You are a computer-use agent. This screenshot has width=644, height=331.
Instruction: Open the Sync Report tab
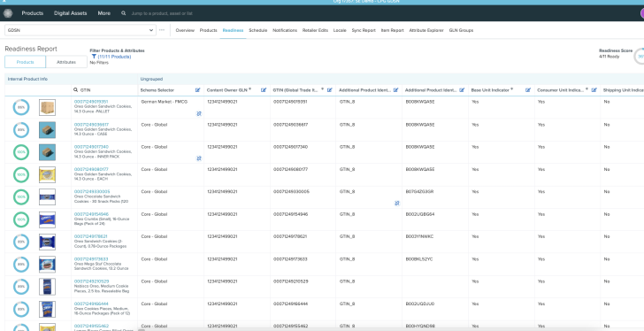pos(364,30)
